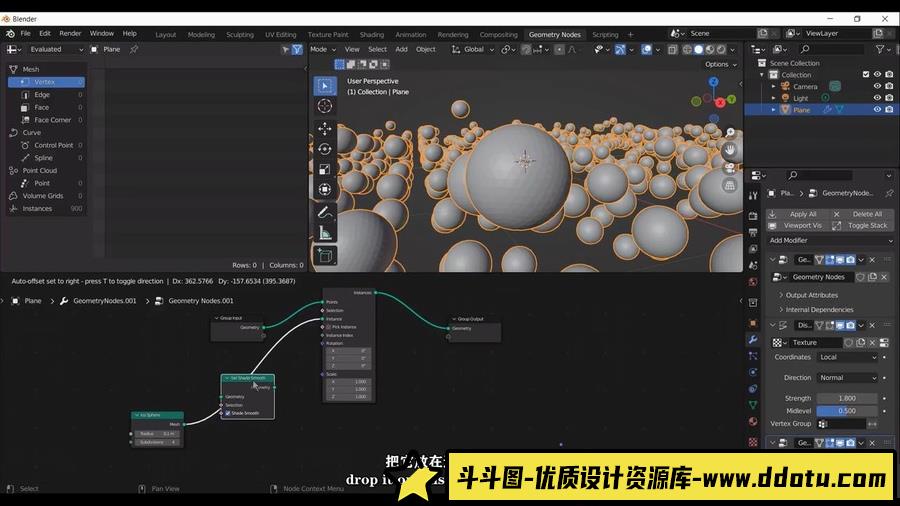Click the spreadsheet filter funnel icon

[x=297, y=49]
